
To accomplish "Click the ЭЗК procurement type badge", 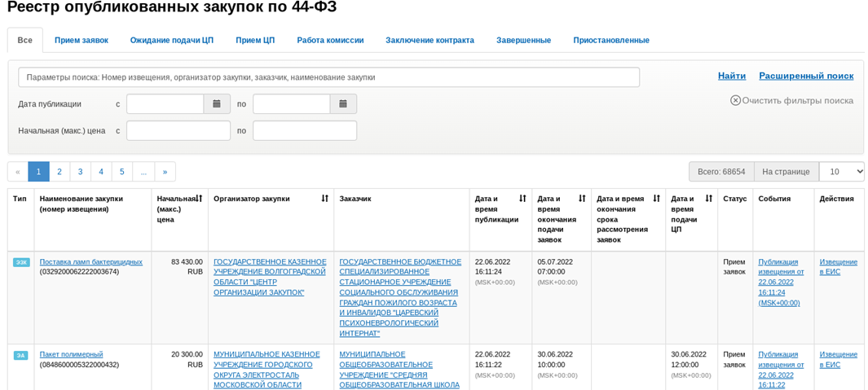I will tap(21, 262).
